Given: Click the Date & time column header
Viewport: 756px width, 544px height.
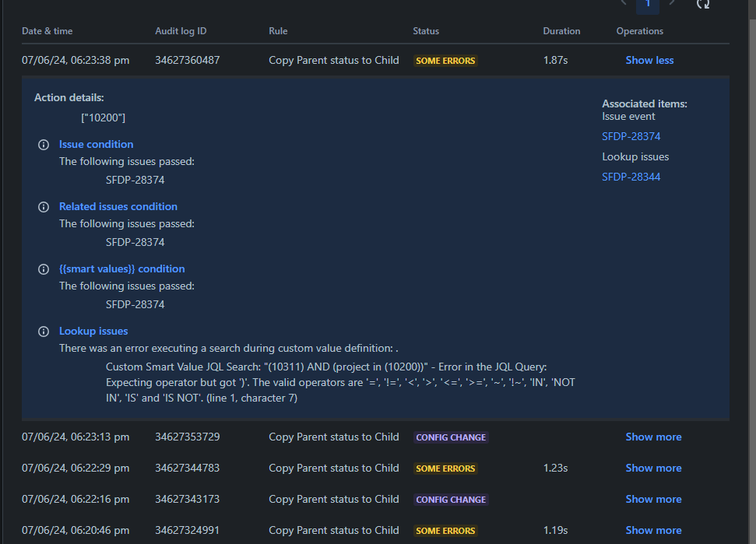Looking at the screenshot, I should [x=47, y=31].
